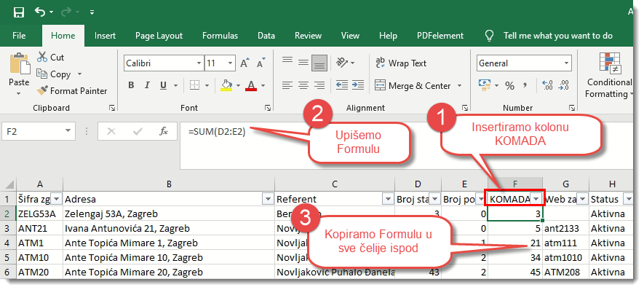Open the Formulas tab
The image size is (644, 290).
click(220, 36)
